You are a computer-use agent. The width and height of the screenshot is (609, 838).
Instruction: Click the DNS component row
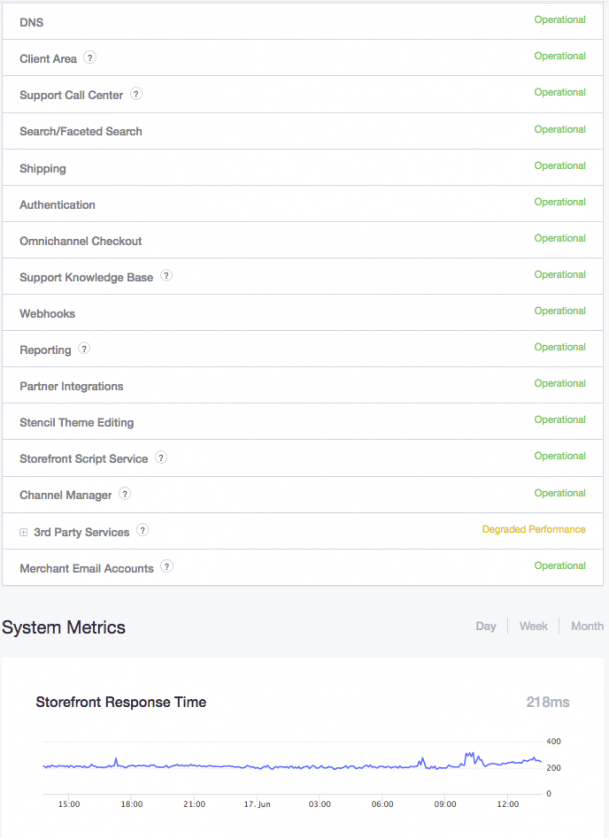(x=303, y=21)
